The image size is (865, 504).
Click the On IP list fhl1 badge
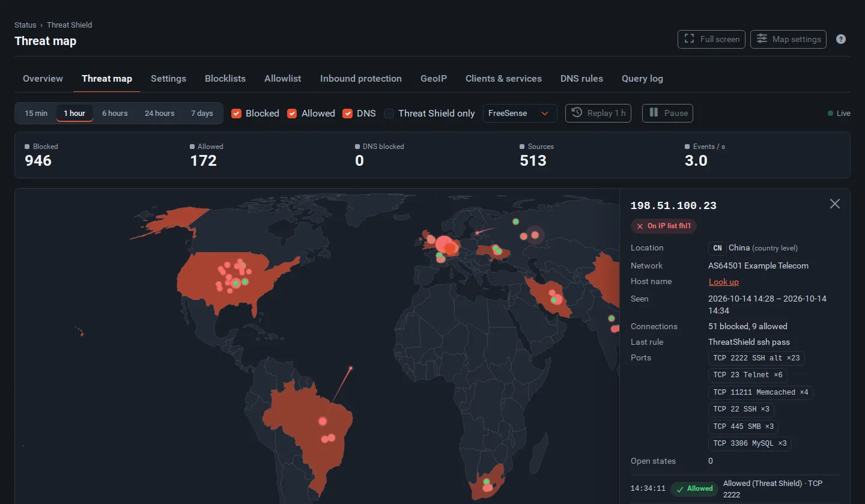pos(664,226)
